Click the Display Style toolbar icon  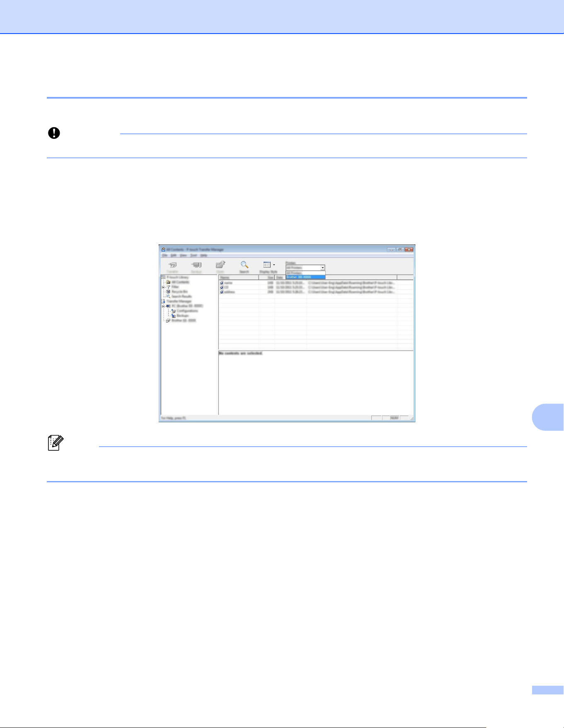[x=267, y=264]
